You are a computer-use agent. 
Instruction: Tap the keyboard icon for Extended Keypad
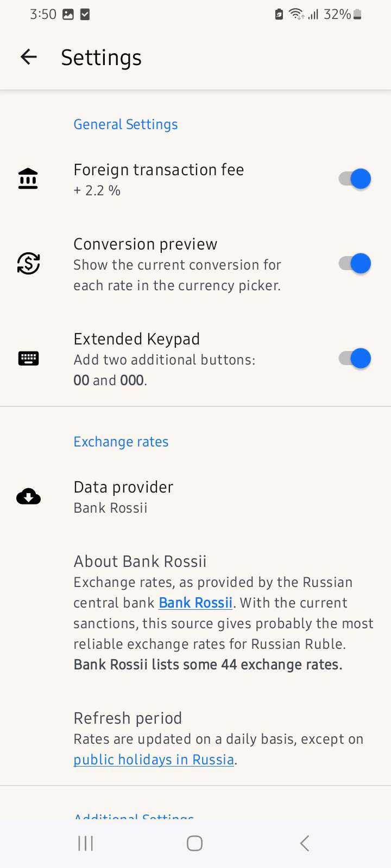coord(28,359)
